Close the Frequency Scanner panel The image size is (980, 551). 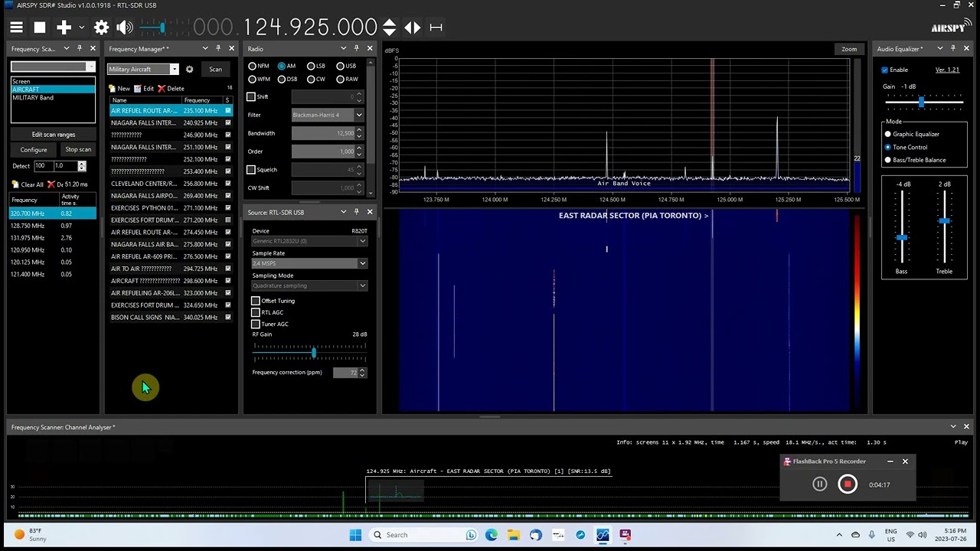pyautogui.click(x=93, y=49)
